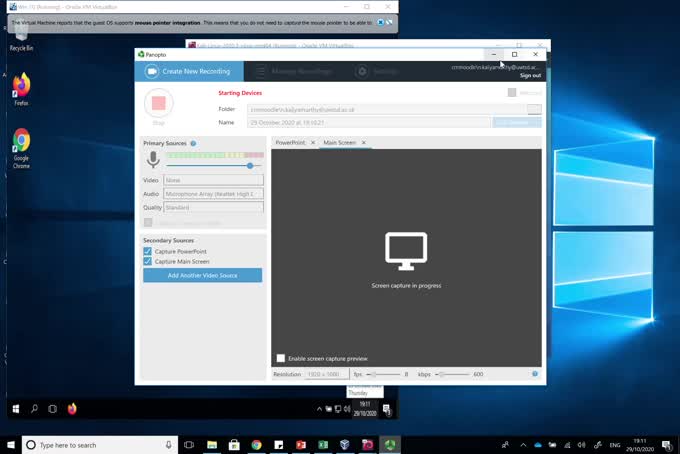Open the Audio source dropdown
Screen dimensions: 680x454
[214, 194]
